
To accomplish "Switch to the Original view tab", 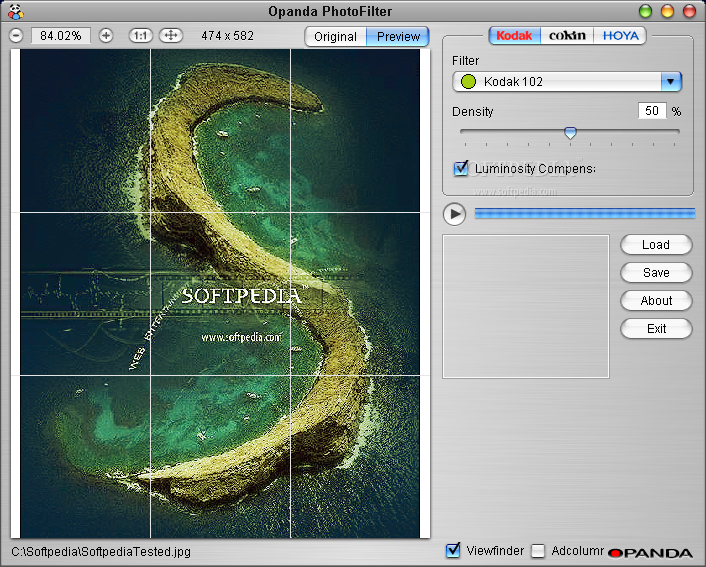I will 335,36.
